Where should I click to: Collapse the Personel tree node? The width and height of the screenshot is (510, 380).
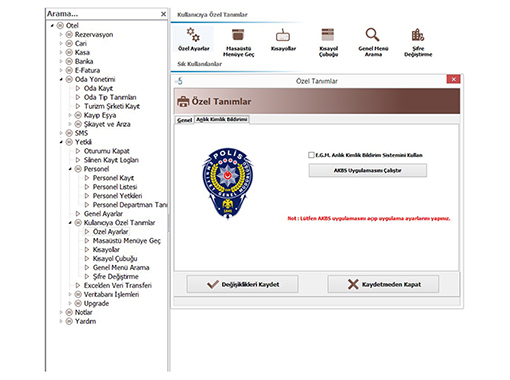coord(70,169)
